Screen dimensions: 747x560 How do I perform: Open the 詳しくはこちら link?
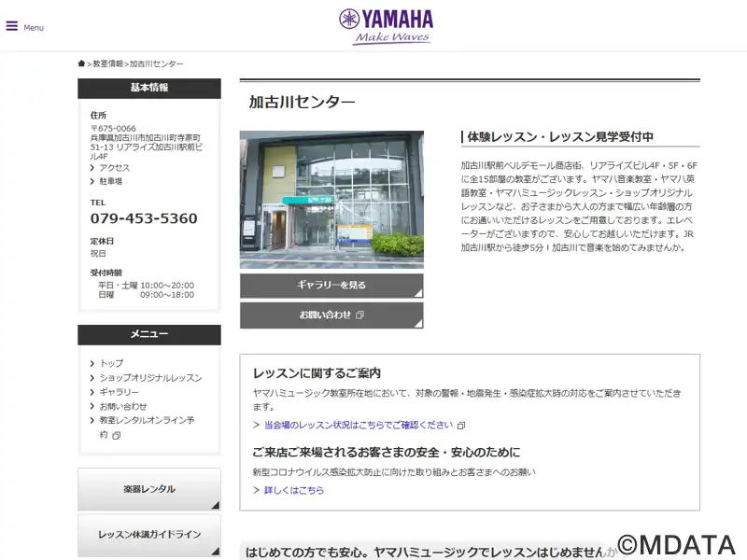pyautogui.click(x=294, y=490)
